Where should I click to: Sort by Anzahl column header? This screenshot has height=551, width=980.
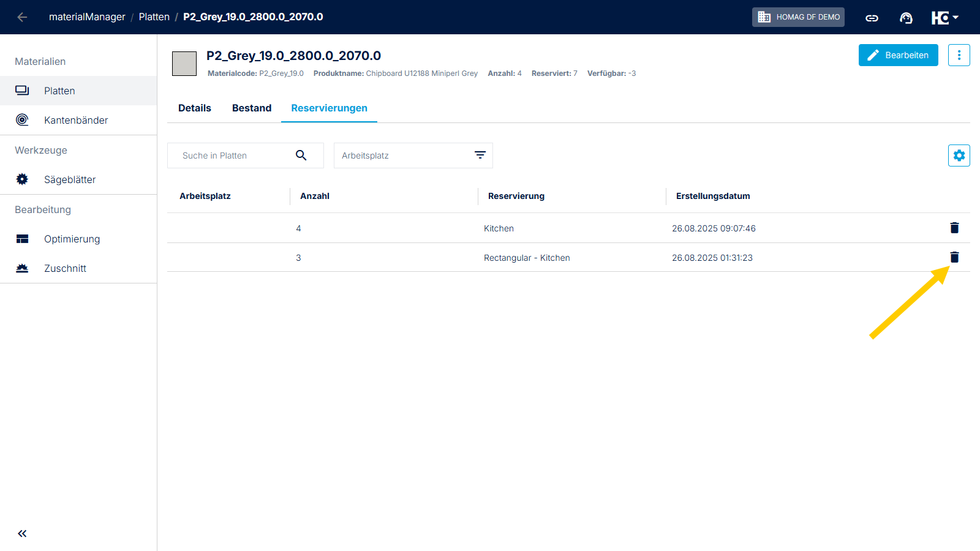pyautogui.click(x=315, y=197)
